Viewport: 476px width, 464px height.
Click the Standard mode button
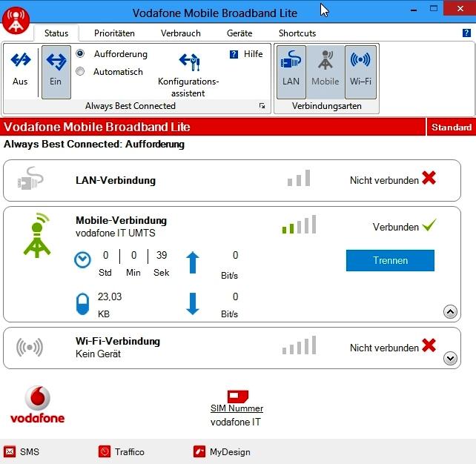(452, 127)
